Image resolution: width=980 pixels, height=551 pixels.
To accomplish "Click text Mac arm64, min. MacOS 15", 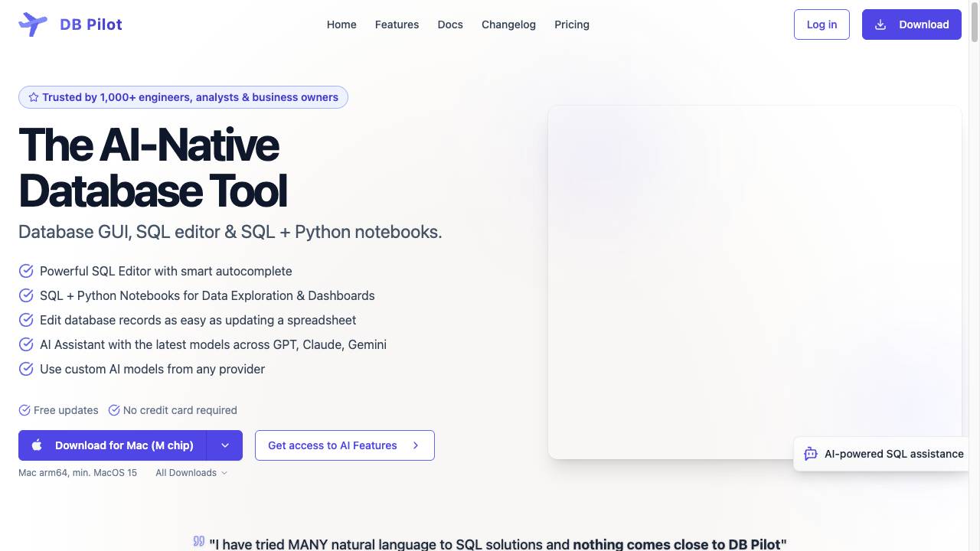I will pyautogui.click(x=77, y=473).
